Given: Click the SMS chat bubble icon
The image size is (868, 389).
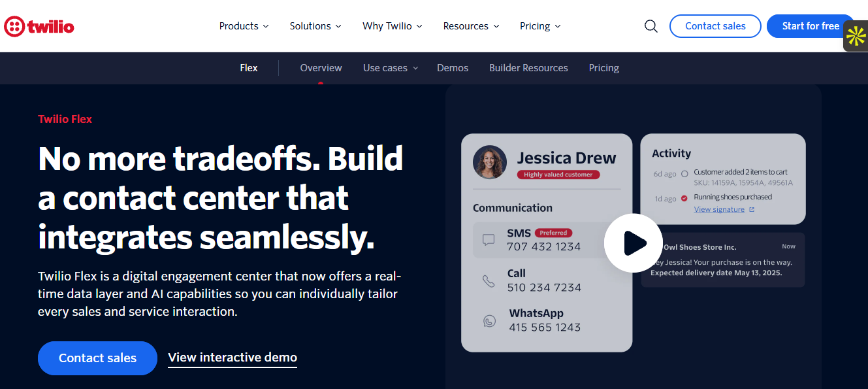Looking at the screenshot, I should 489,240.
